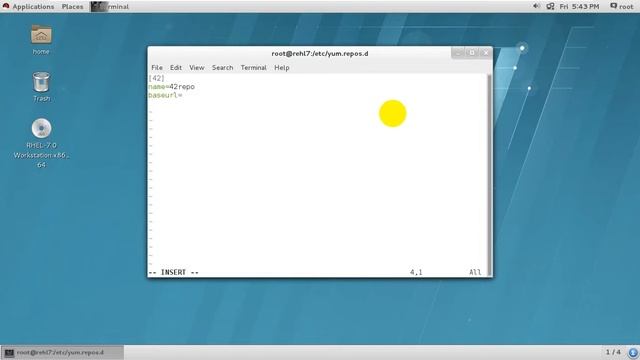
Task: Open the Help menu in the terminal
Action: (282, 68)
